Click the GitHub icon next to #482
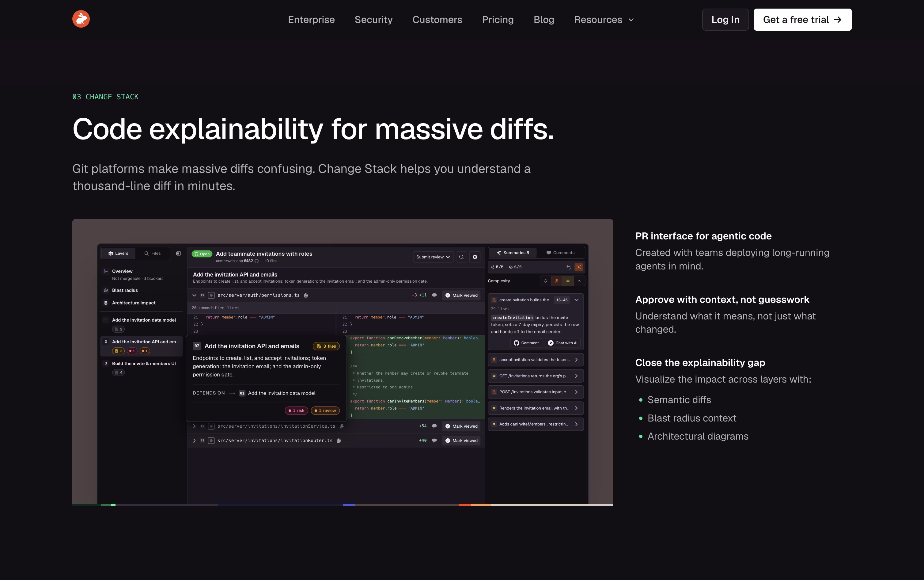924x580 pixels. point(256,261)
